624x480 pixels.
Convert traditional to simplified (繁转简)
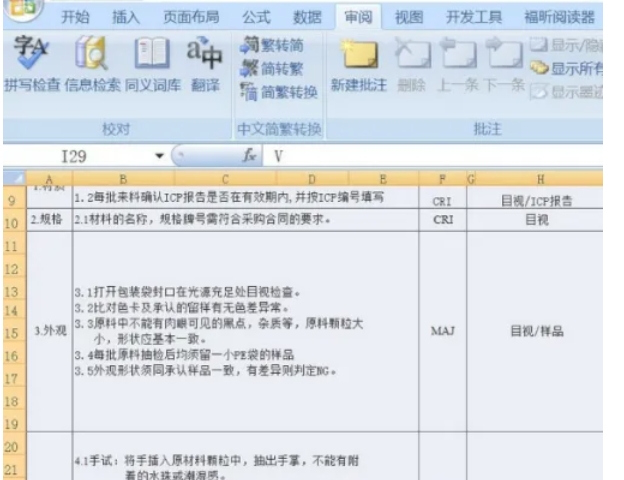click(x=272, y=45)
